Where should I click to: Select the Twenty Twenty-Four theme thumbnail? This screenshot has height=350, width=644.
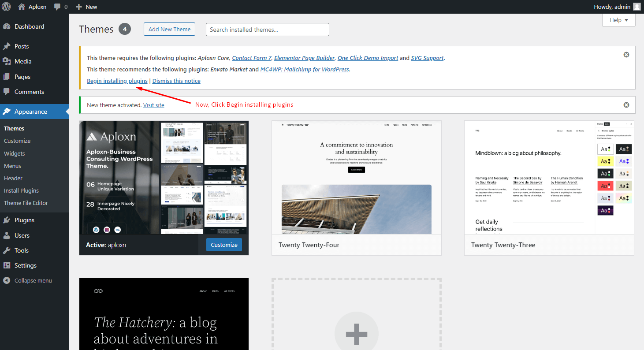pyautogui.click(x=357, y=178)
